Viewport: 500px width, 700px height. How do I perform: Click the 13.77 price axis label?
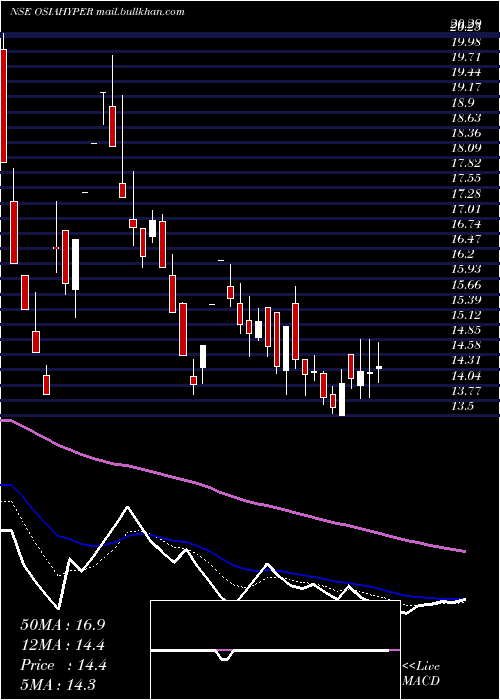coord(466,391)
